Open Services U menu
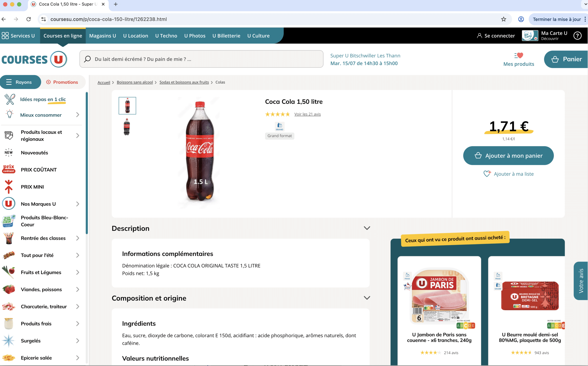588x366 pixels. click(x=18, y=36)
